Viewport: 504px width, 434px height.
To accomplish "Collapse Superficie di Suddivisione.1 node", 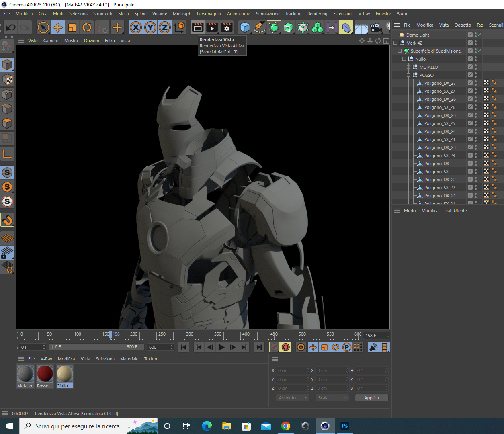I will (x=400, y=51).
